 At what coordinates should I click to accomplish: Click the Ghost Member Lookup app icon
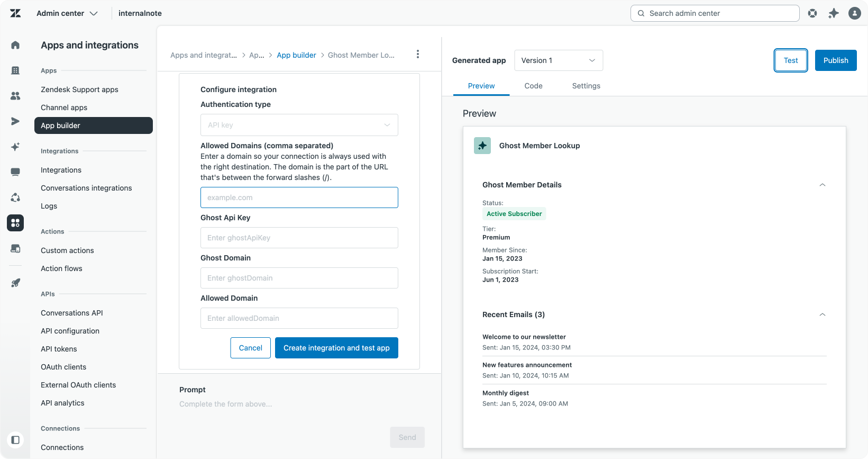[482, 146]
